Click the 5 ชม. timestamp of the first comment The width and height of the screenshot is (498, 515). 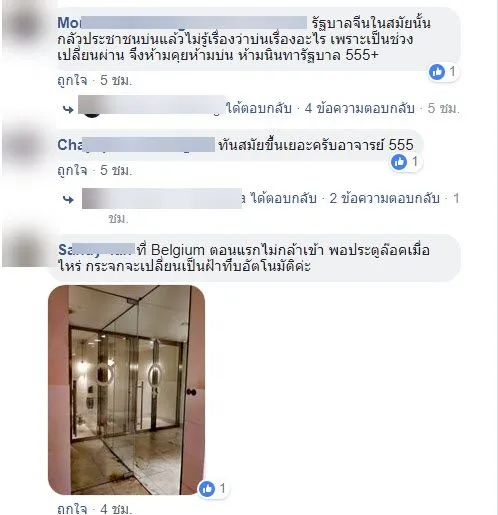pyautogui.click(x=116, y=80)
